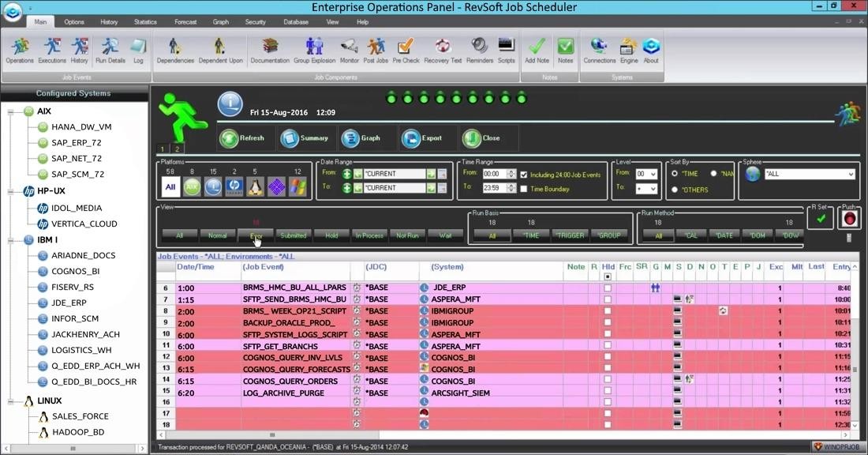Screen dimensions: 868x455
Task: Enable the Time Boundary checkbox
Action: (x=524, y=189)
